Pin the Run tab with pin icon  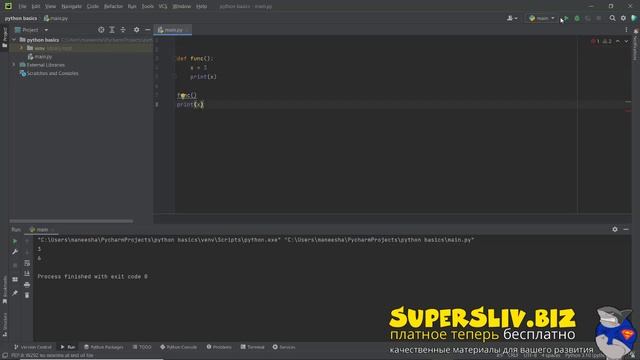point(15,293)
